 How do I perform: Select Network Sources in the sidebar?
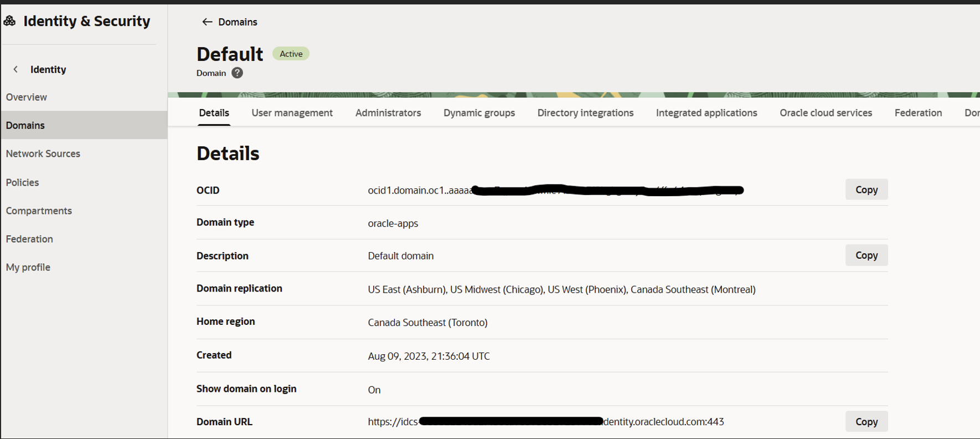pyautogui.click(x=43, y=154)
